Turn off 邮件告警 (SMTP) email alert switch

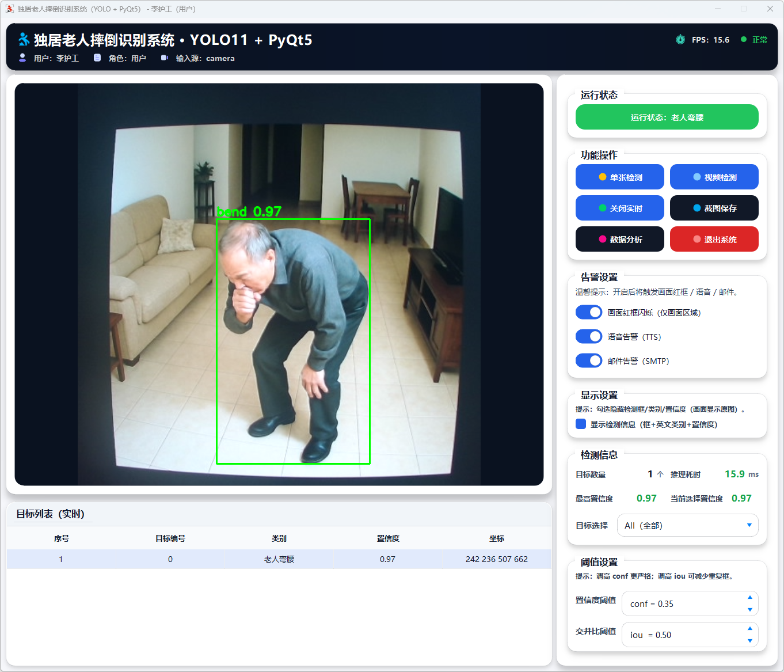pos(589,360)
